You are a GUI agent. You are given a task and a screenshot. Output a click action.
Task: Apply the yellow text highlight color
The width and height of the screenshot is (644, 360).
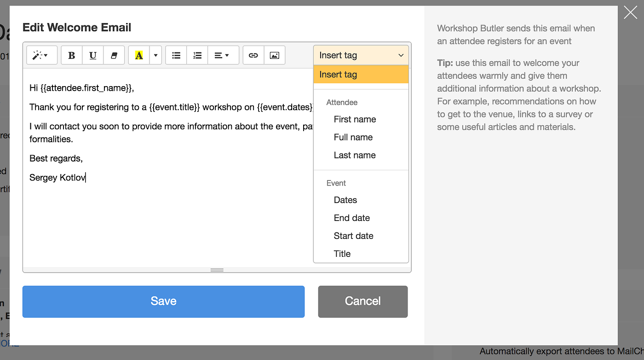[138, 55]
